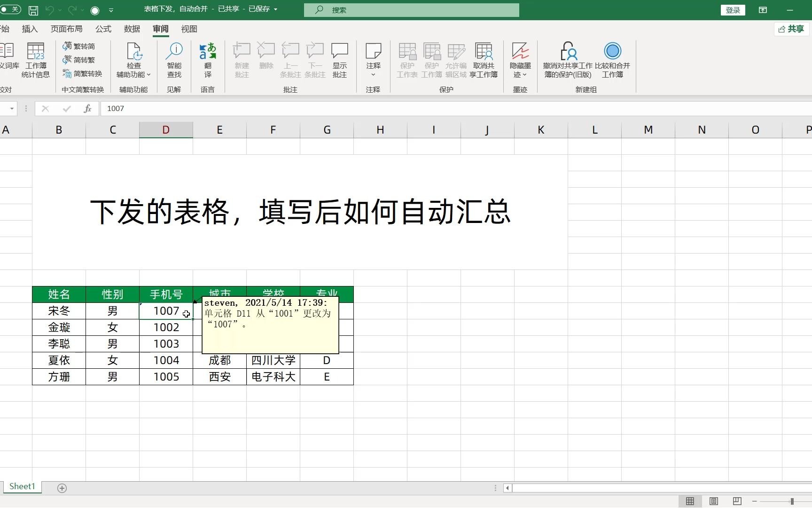
Task: Open the ribbon display options icon
Action: point(763,10)
